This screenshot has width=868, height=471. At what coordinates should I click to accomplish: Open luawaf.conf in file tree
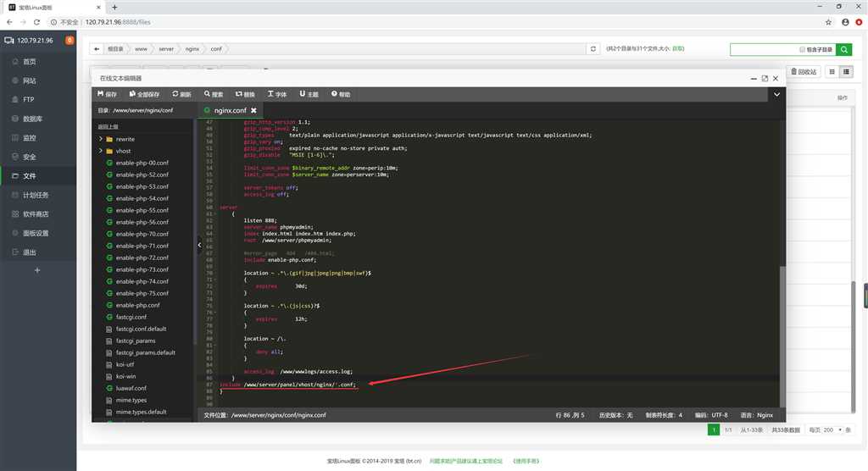[x=131, y=389]
